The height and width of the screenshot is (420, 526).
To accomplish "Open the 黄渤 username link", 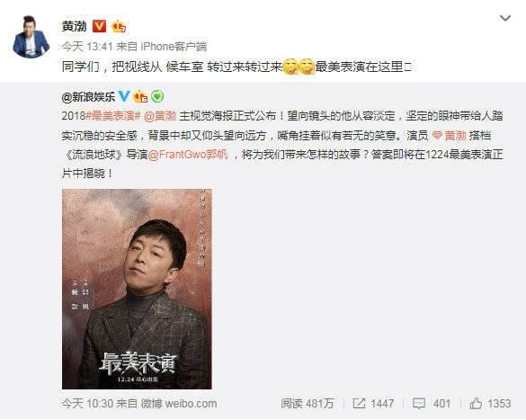I will 74,26.
